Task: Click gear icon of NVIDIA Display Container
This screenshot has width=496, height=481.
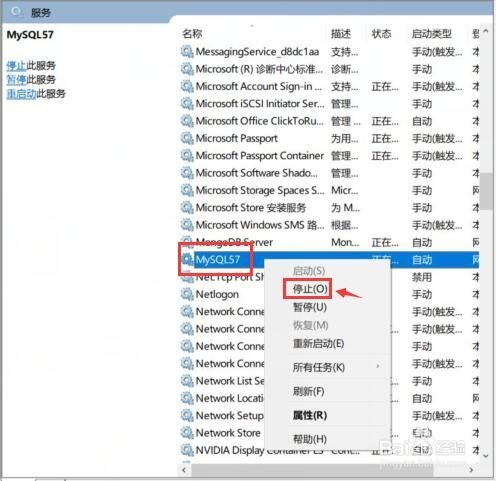Action: click(x=187, y=450)
